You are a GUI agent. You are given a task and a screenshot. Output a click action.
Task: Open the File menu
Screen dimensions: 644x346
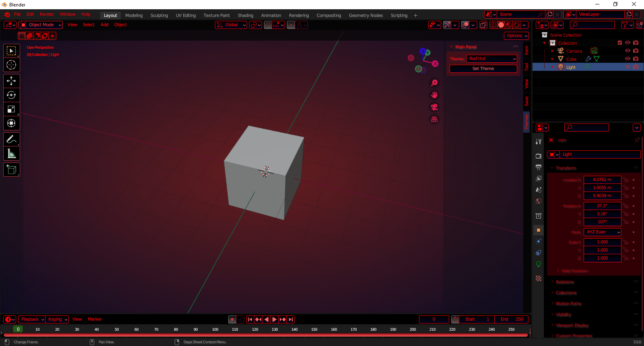(17, 14)
